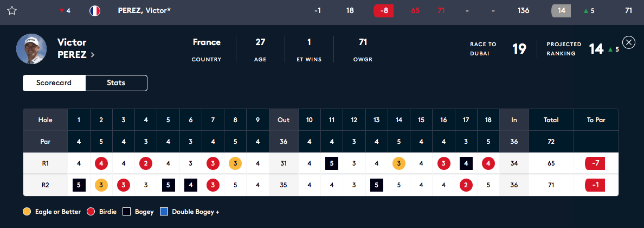This screenshot has width=644, height=228.
Task: Click the -8 total score badge
Action: (384, 11)
